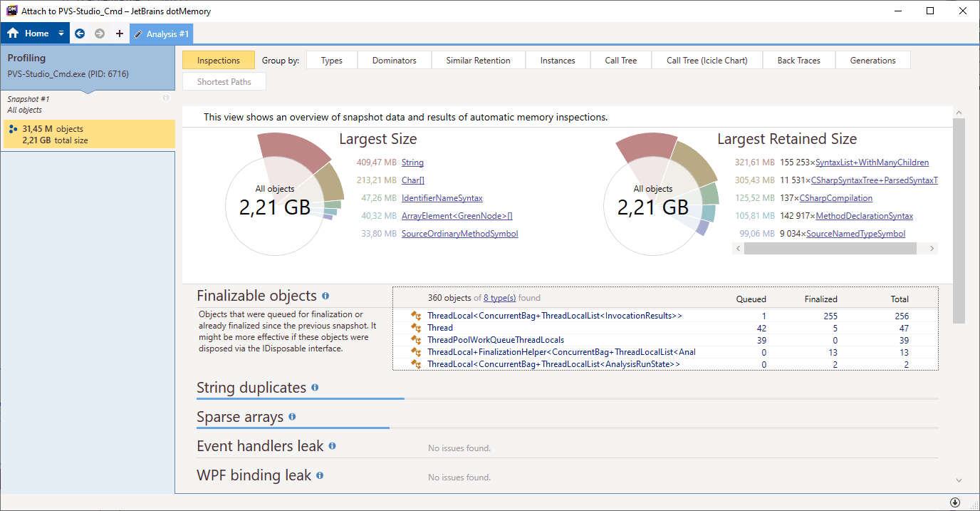Group by Instances
This screenshot has height=511, width=980.
click(x=558, y=61)
